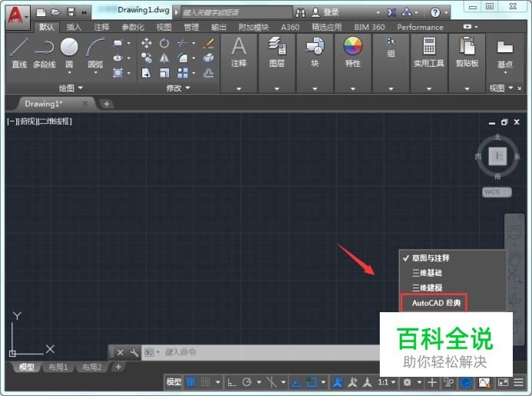Click the search keyword input field
This screenshot has width=532, height=396.
coord(237,12)
